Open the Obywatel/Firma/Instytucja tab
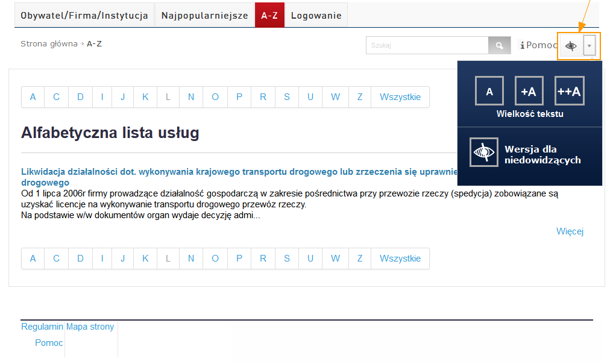 [x=84, y=16]
